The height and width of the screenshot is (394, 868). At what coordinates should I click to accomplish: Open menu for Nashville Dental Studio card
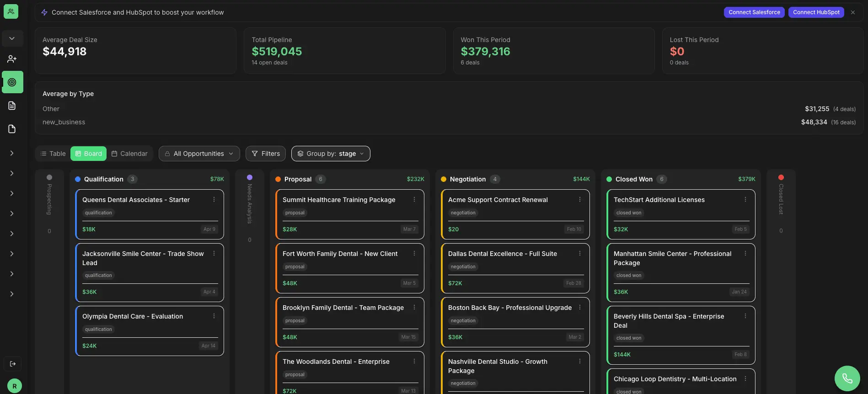coord(580,361)
